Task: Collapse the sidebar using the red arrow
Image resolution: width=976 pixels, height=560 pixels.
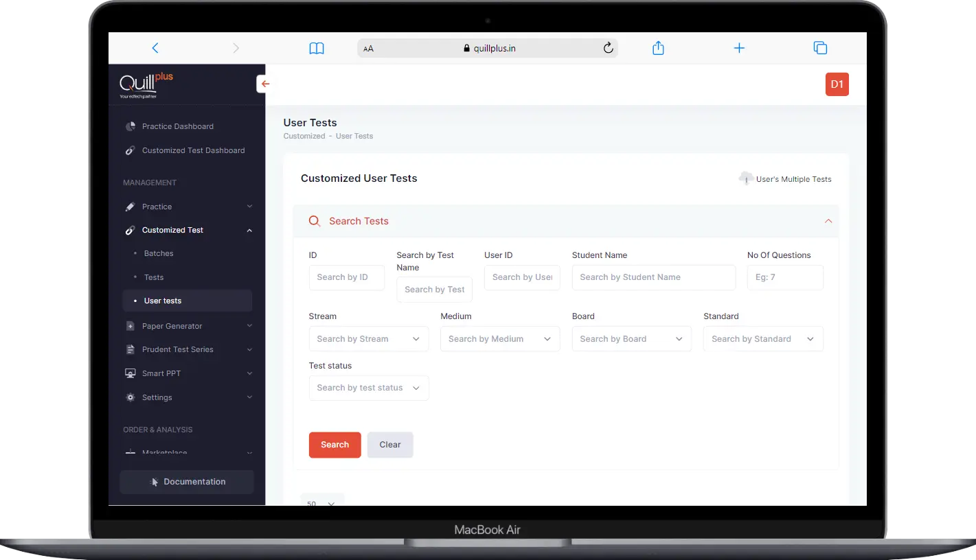Action: (x=265, y=83)
